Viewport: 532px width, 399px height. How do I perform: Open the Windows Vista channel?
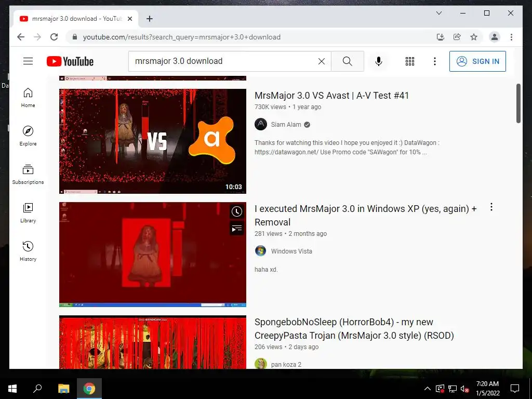(x=291, y=251)
